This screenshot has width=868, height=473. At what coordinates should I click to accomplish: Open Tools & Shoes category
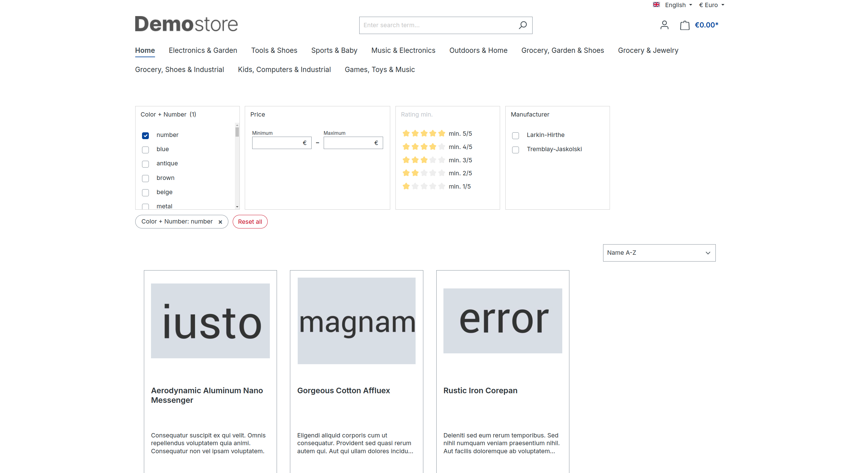click(x=274, y=50)
